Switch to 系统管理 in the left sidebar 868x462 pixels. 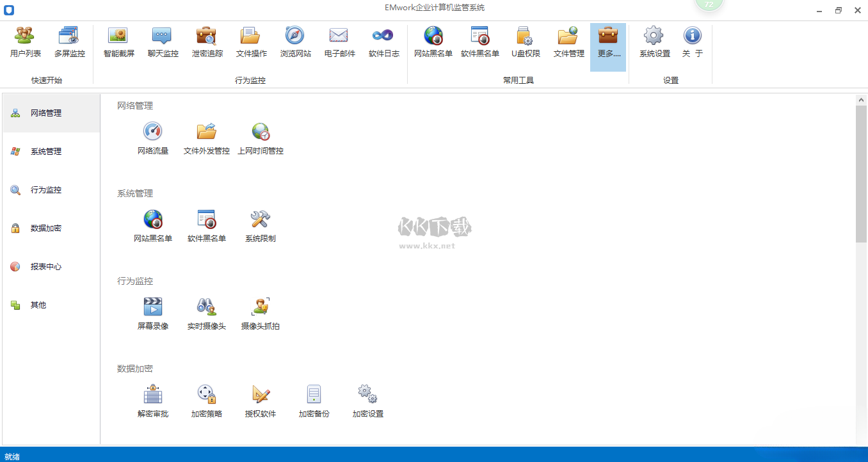coord(51,152)
